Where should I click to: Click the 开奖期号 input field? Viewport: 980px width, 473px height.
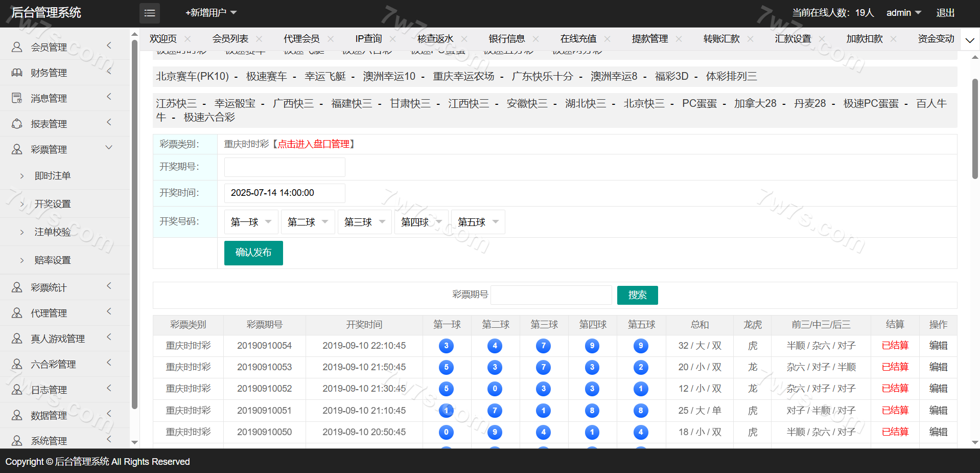tap(285, 167)
